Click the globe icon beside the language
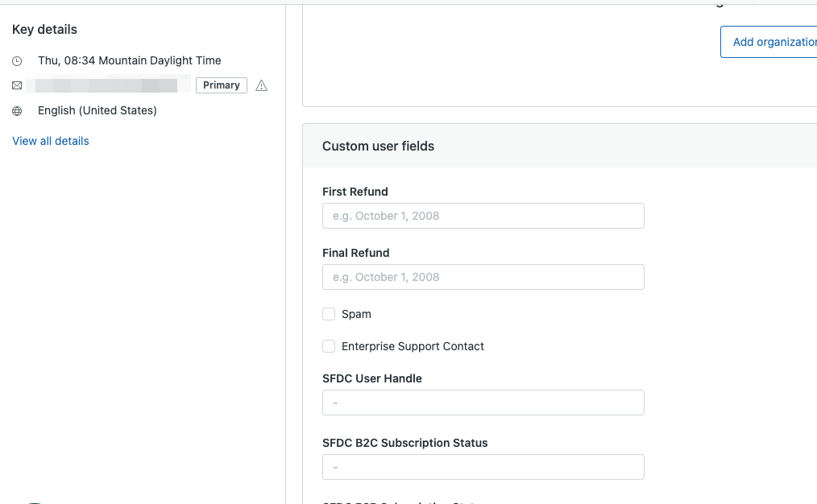 [17, 111]
